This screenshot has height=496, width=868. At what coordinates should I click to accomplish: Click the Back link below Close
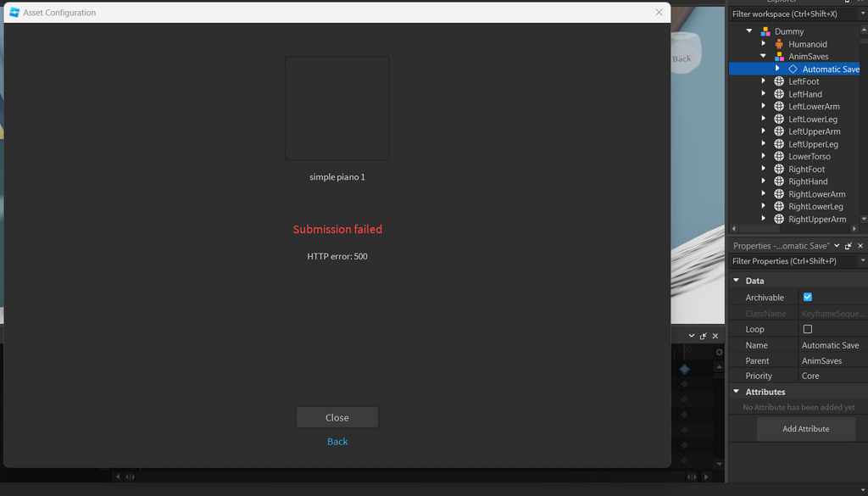[x=337, y=441]
